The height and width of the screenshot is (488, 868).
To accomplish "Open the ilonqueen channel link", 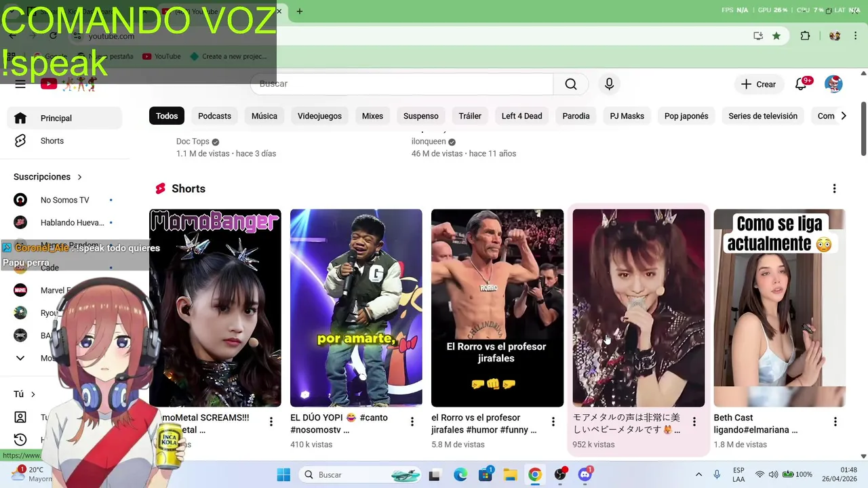I will click(x=428, y=142).
